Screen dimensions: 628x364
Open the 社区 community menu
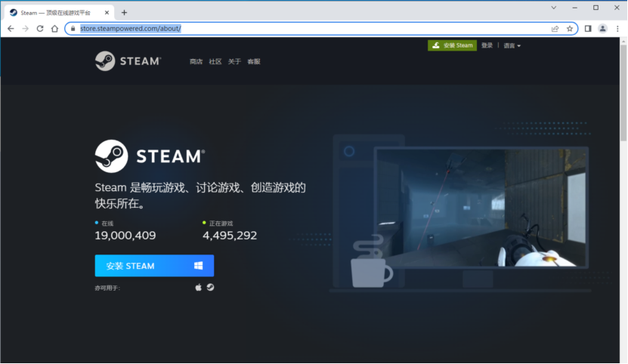215,61
